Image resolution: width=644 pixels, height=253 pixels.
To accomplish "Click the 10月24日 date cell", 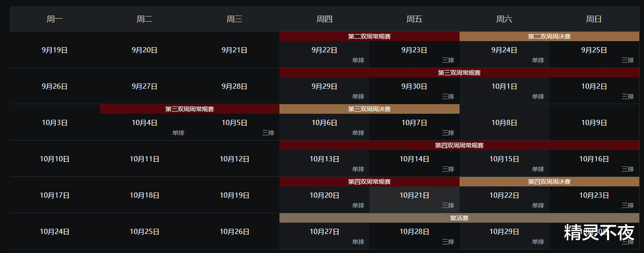I will [x=55, y=232].
